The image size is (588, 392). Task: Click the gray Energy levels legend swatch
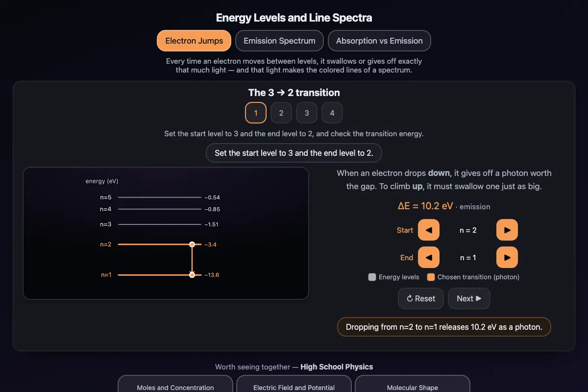372,277
